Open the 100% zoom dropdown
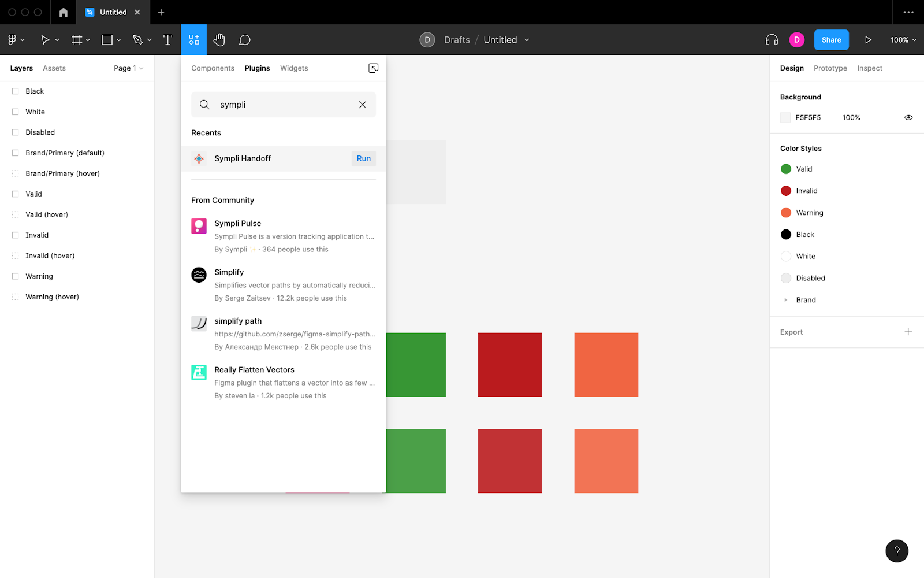This screenshot has height=578, width=924. pos(904,40)
